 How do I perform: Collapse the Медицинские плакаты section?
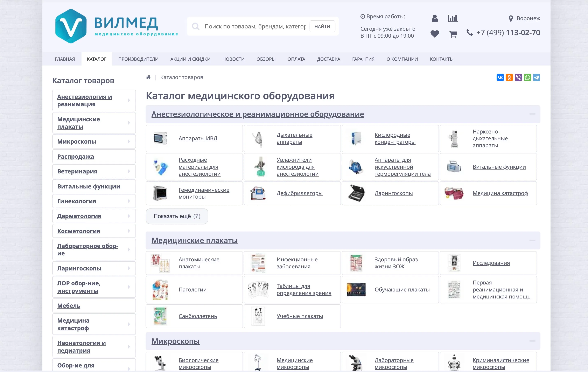pyautogui.click(x=532, y=240)
